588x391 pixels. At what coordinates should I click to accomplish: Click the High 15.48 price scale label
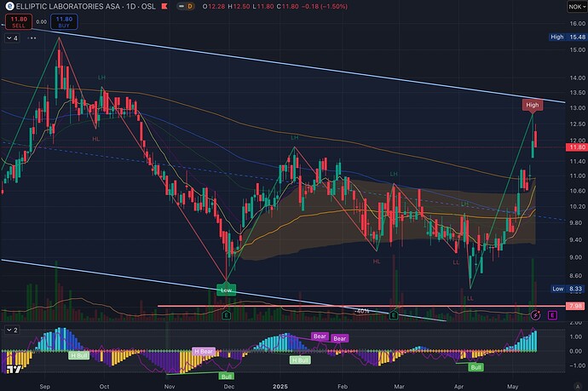568,37
